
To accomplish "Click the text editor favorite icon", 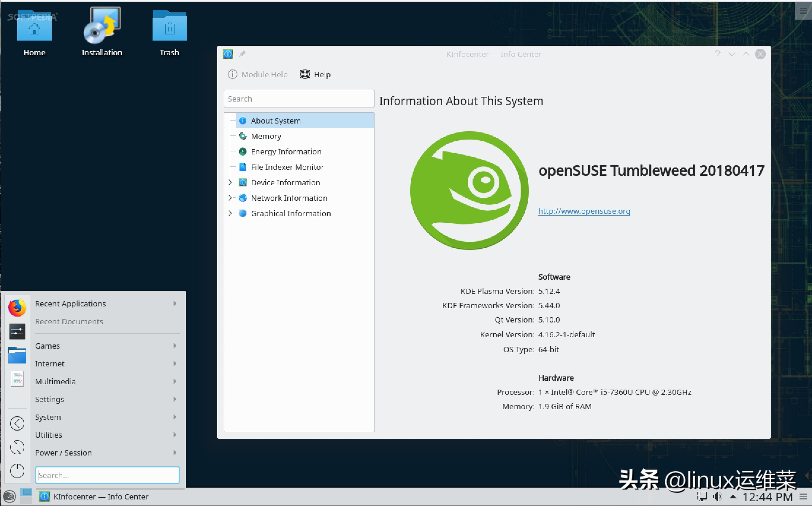I will pos(17,379).
